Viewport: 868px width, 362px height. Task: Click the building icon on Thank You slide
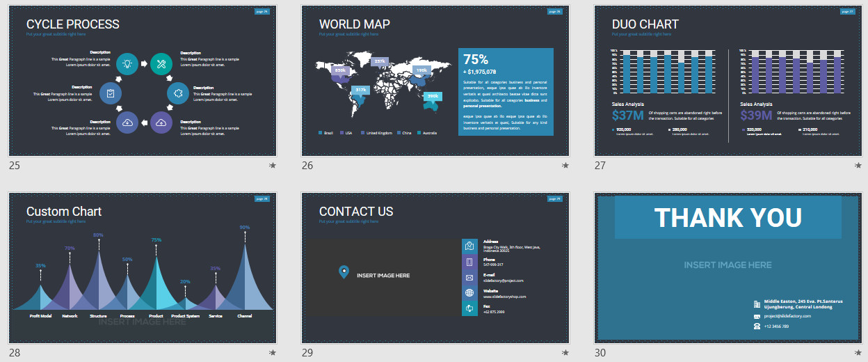coord(757,304)
